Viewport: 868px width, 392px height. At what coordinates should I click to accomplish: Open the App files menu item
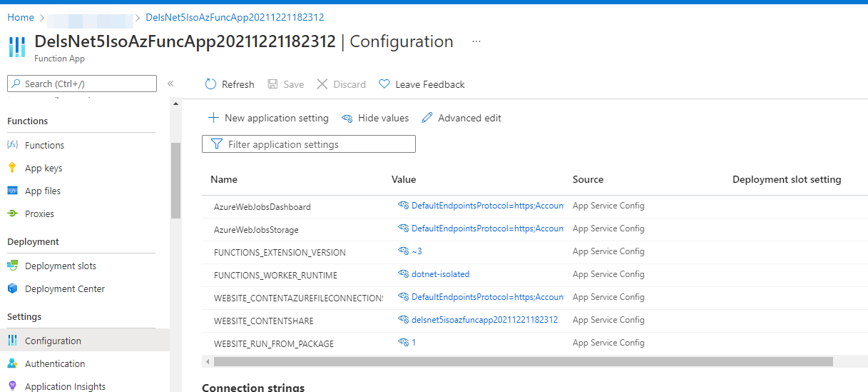(x=43, y=191)
